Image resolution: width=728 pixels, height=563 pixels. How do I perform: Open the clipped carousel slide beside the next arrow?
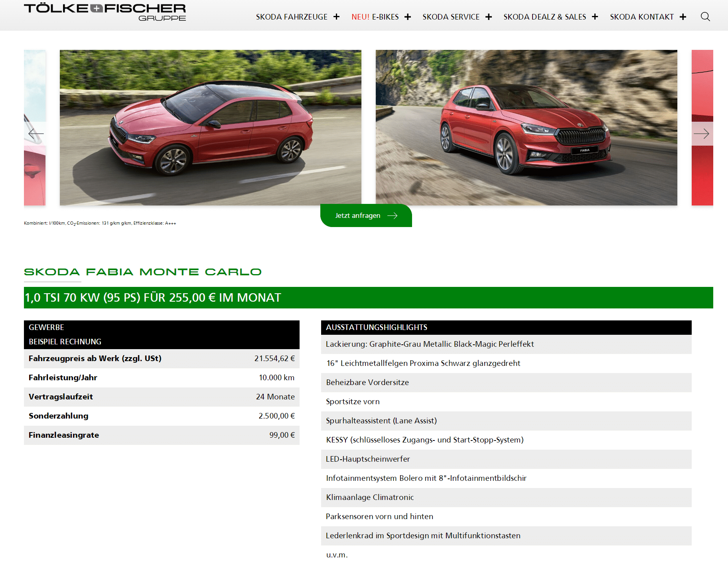(702, 176)
